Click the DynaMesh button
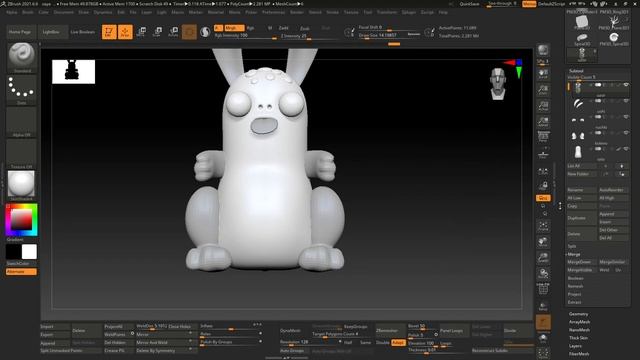The image size is (640, 360). pyautogui.click(x=291, y=331)
